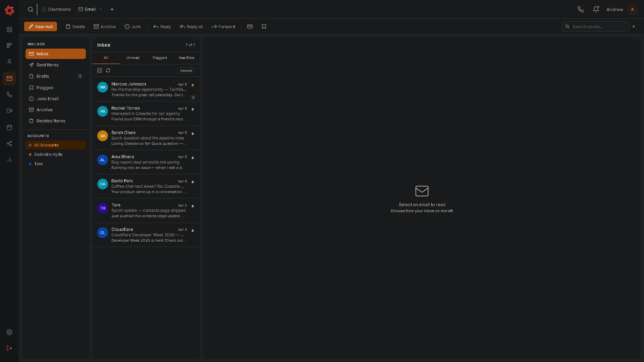Screen dimensions: 644x362
Task: Expand thread count badge on Marcus Johnson email
Action: [x=193, y=98]
